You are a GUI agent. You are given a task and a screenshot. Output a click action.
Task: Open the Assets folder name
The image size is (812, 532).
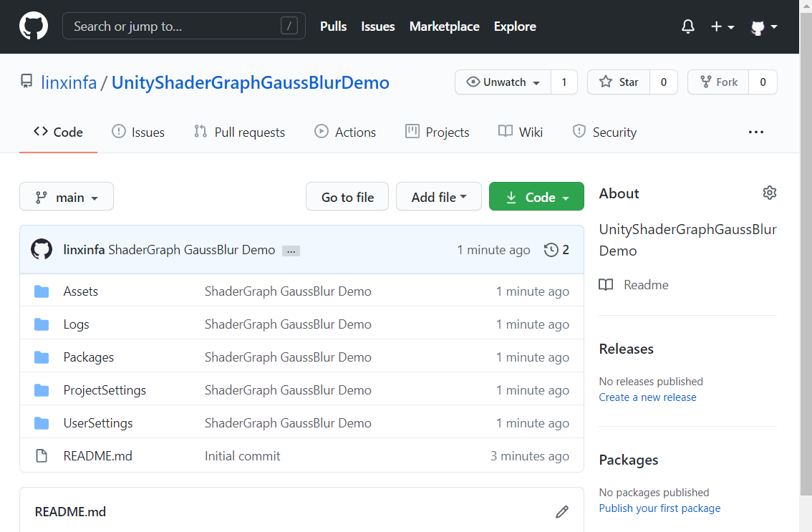[81, 291]
